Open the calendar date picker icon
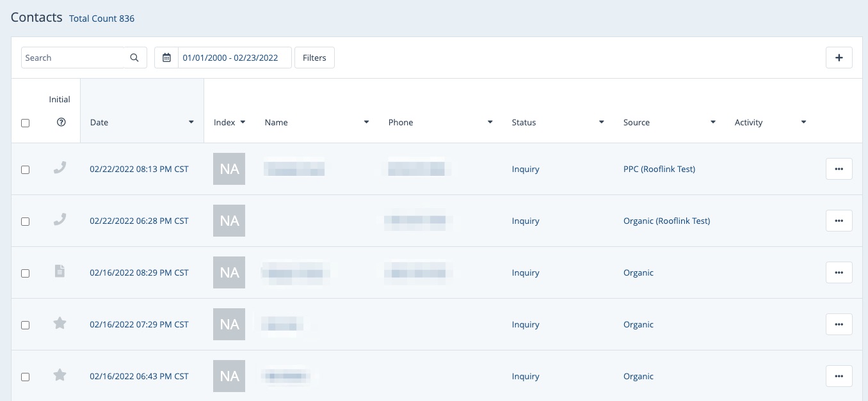Screen dimensions: 868x401 (166, 58)
